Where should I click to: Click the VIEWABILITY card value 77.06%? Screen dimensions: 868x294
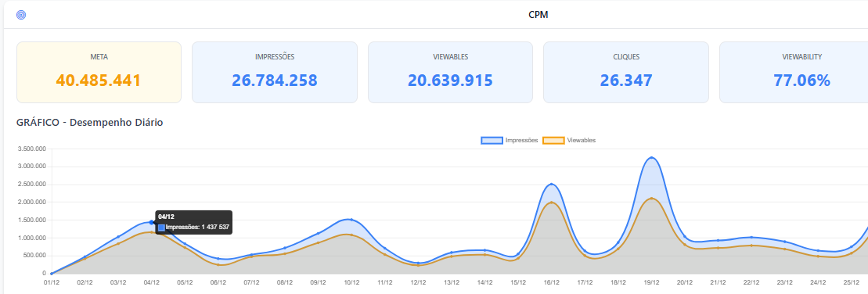(x=801, y=80)
